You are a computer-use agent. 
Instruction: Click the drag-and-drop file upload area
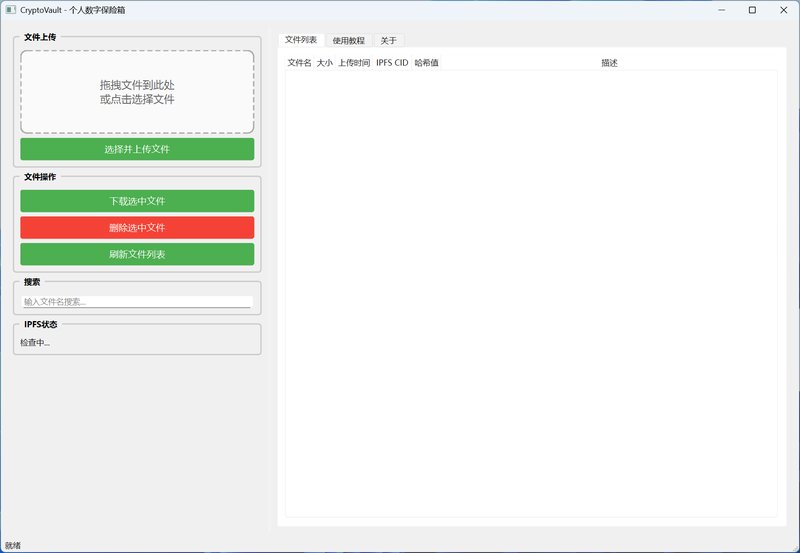[137, 92]
